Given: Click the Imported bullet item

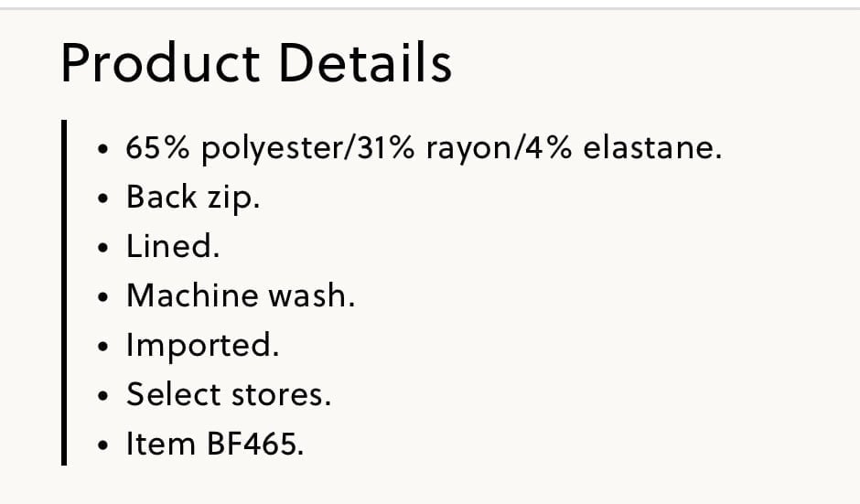Looking at the screenshot, I should pyautogui.click(x=203, y=346).
